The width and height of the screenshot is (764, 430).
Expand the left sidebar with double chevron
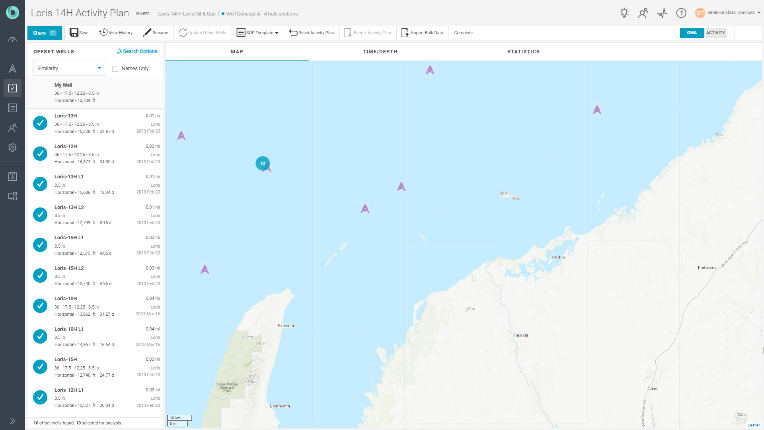[x=12, y=421]
